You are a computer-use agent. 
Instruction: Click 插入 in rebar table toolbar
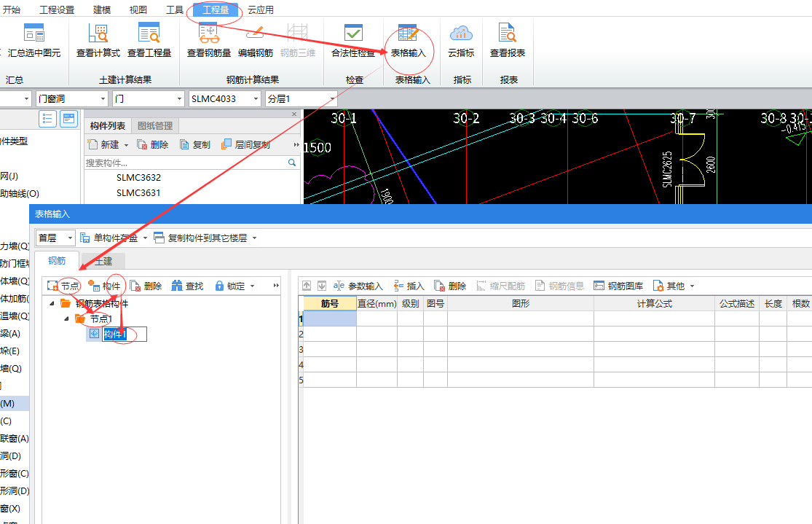(409, 286)
